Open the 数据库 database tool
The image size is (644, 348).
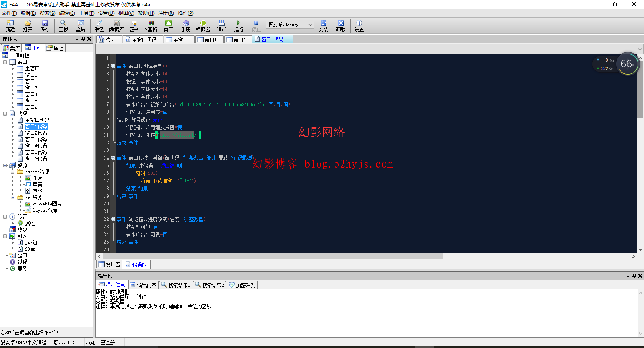[x=116, y=26]
